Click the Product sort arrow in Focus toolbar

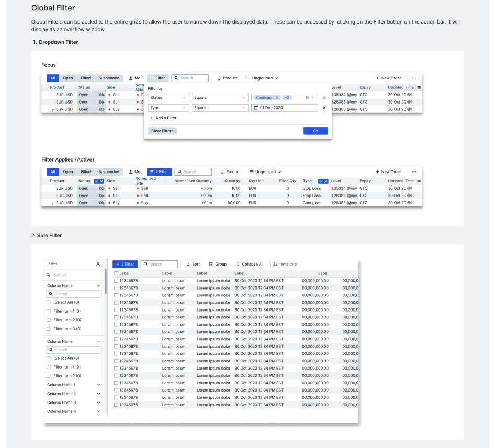click(219, 78)
